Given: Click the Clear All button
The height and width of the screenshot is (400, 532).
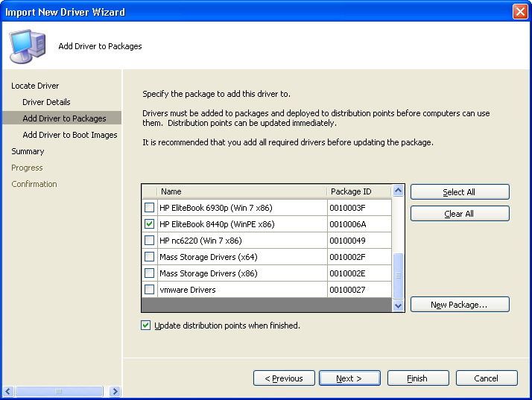Looking at the screenshot, I should pos(460,214).
